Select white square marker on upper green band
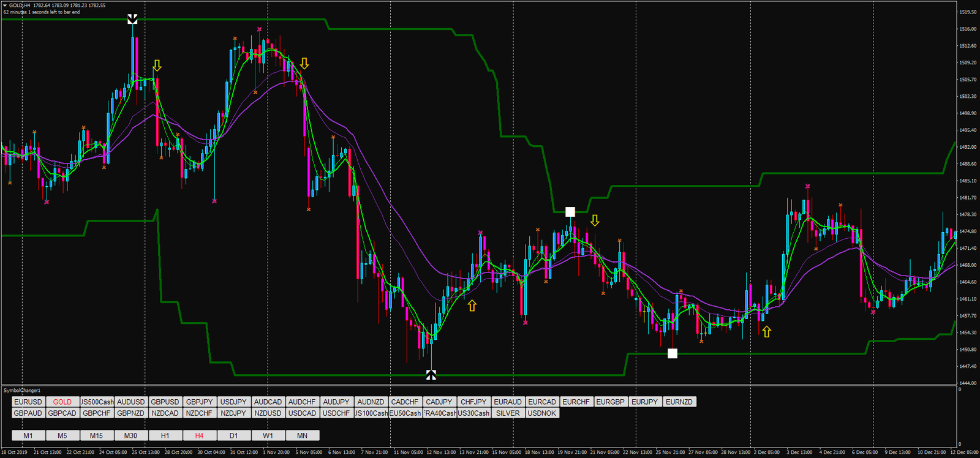The width and height of the screenshot is (980, 458). (570, 212)
